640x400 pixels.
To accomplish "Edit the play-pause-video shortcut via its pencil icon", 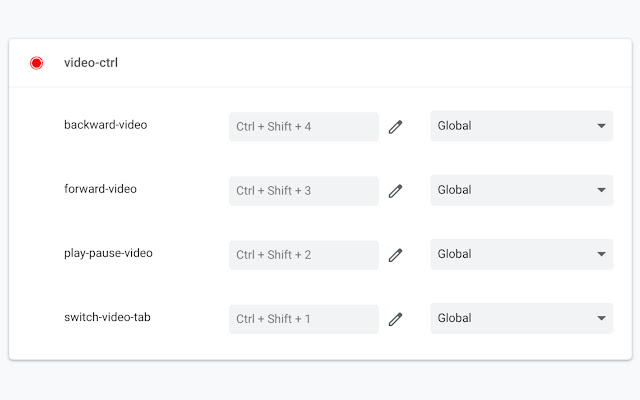I will [x=395, y=255].
